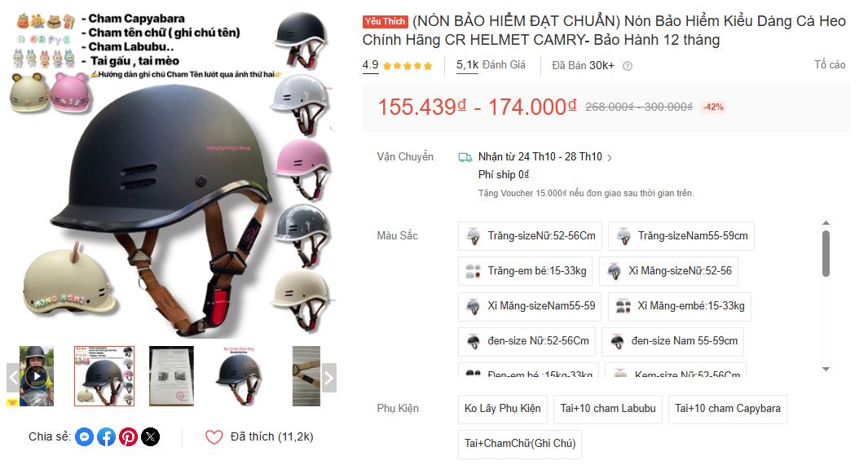Choose accessory Tai+10 charm Labubu
Image resolution: width=868 pixels, height=469 pixels.
coord(608,409)
